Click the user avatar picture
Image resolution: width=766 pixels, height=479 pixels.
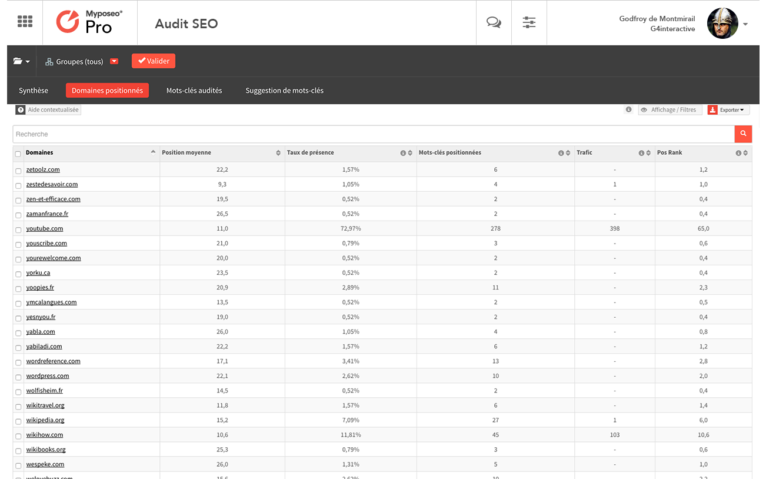[x=722, y=23]
